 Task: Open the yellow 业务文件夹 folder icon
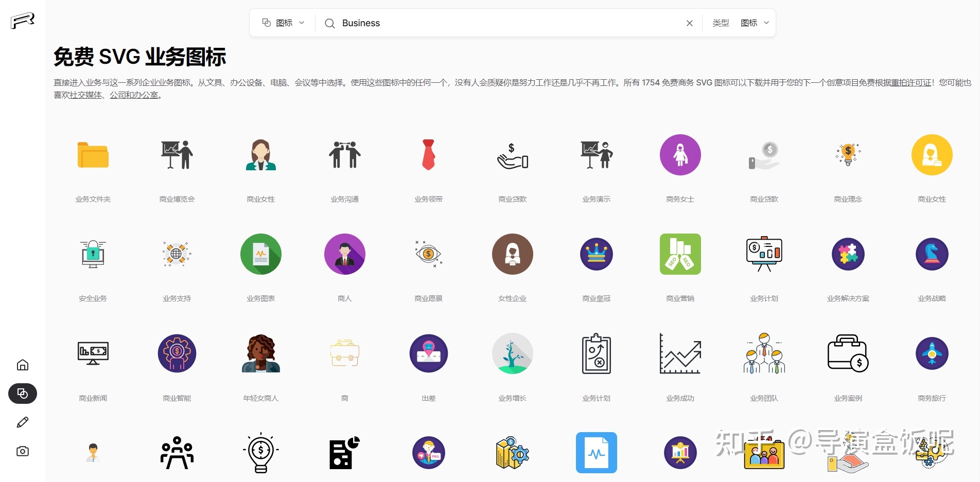[x=93, y=155]
